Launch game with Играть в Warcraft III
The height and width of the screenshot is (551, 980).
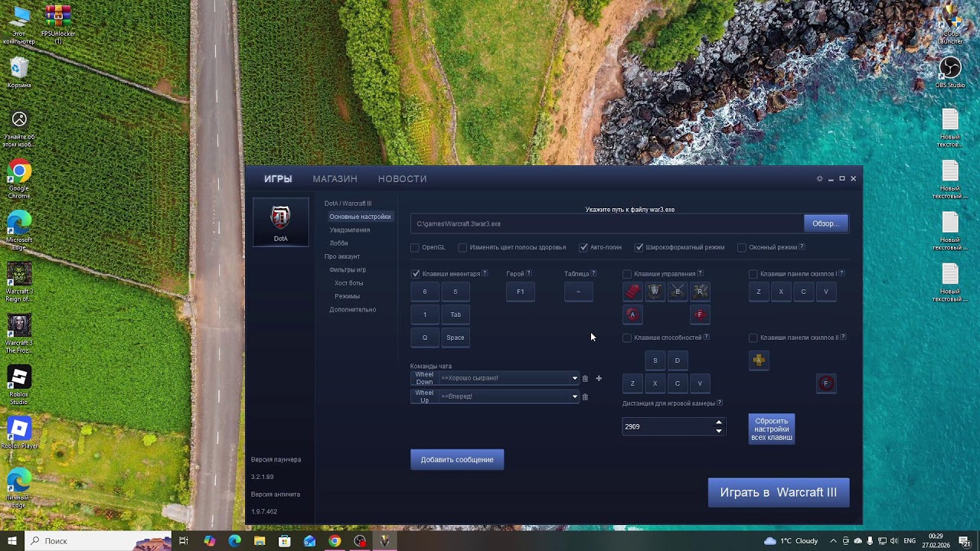[x=779, y=493]
